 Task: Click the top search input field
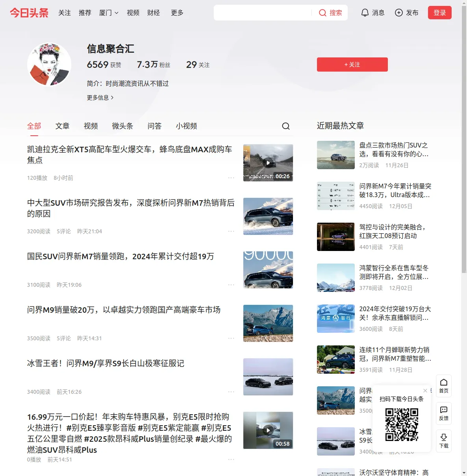click(263, 13)
